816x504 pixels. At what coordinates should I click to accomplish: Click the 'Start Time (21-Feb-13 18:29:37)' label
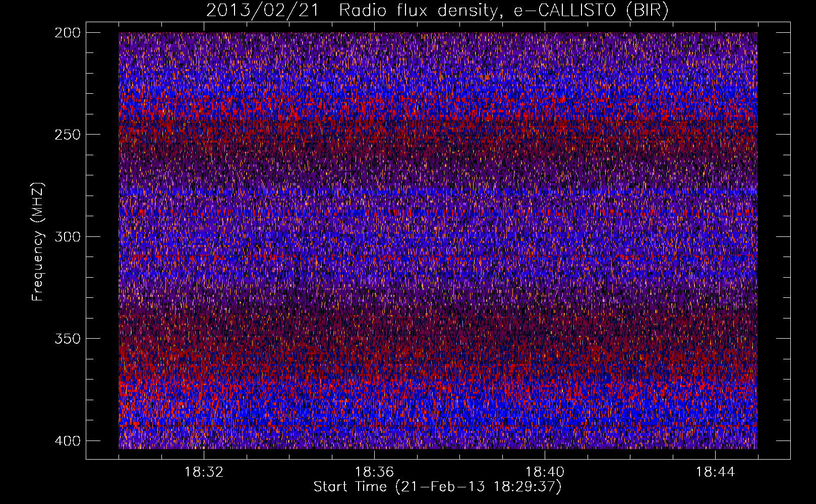click(x=437, y=487)
